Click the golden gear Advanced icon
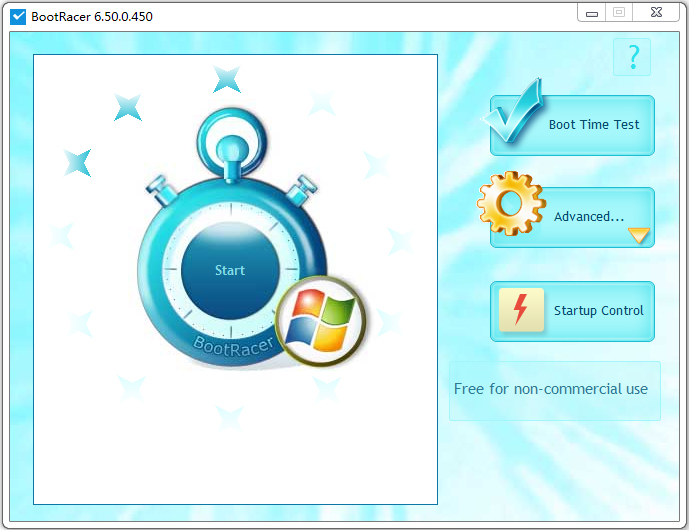This screenshot has height=530, width=689. 511,203
